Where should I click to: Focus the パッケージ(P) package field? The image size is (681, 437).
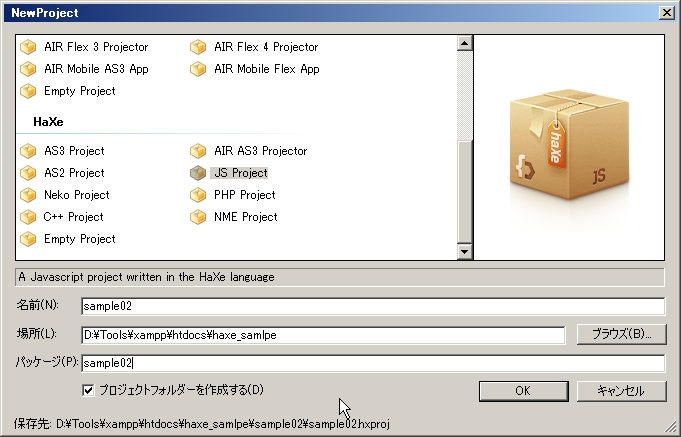[373, 363]
